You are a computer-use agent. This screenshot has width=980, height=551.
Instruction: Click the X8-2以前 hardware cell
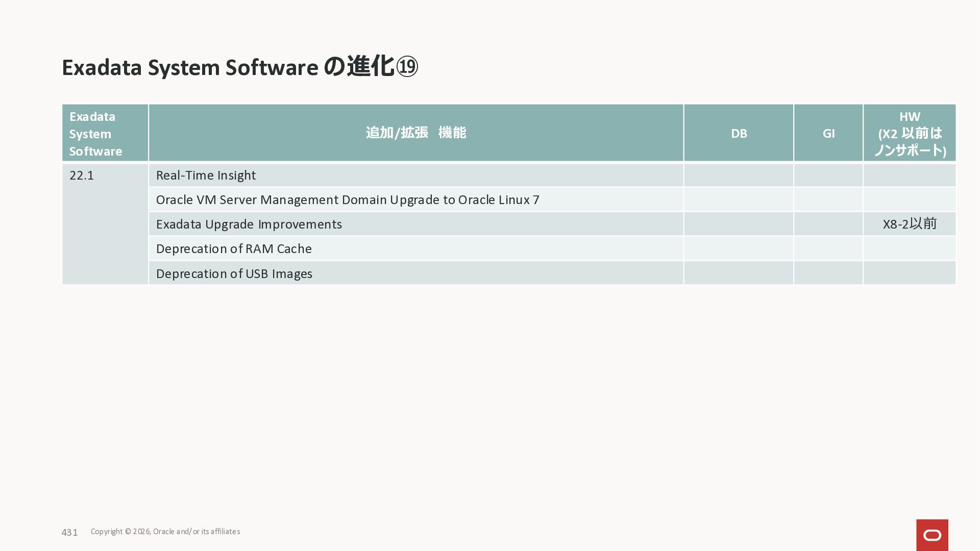pos(909,224)
